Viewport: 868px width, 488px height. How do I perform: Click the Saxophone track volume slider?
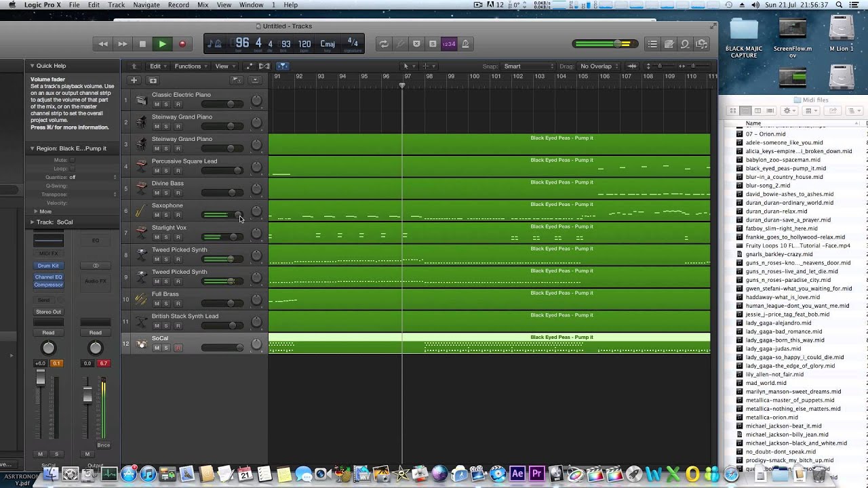pos(222,215)
